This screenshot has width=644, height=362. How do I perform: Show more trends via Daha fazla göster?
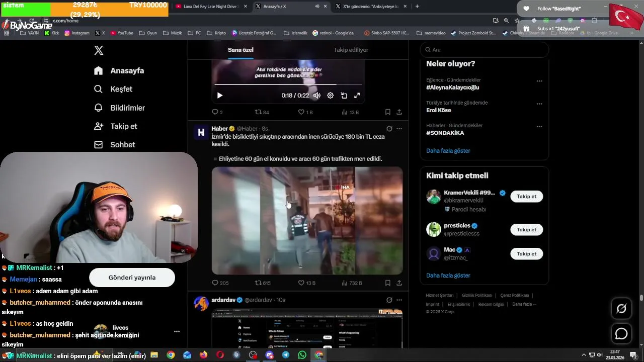[x=448, y=151]
